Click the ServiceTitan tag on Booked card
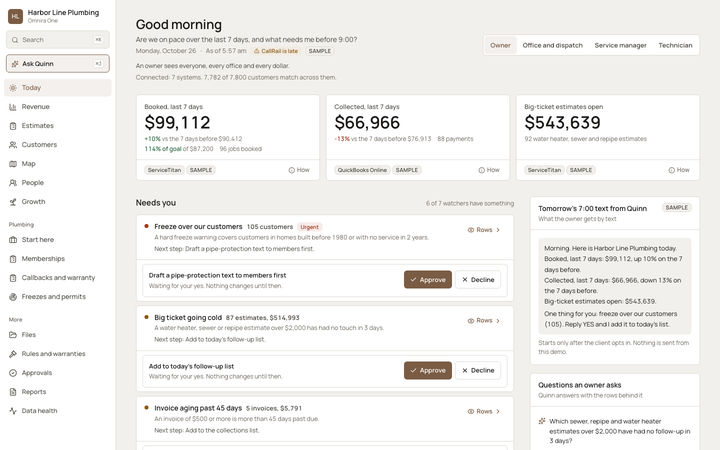Screen dimensions: 720x450 [x=164, y=170]
